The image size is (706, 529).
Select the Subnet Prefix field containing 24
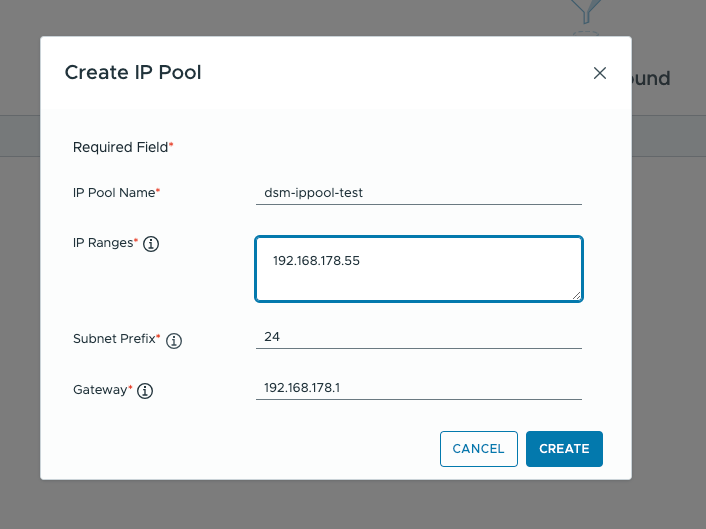click(419, 337)
